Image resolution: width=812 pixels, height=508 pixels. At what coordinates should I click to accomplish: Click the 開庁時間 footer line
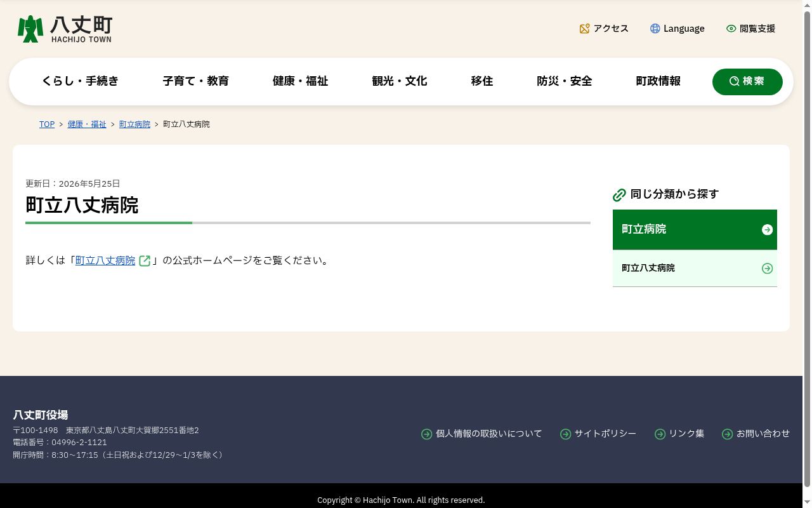(x=119, y=455)
